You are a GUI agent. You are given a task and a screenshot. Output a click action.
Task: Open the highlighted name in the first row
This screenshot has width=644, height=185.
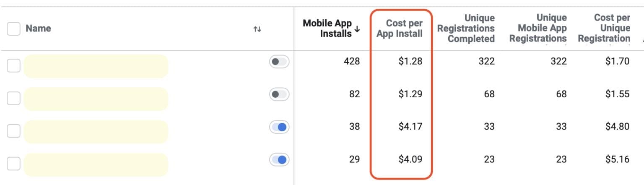pos(96,66)
